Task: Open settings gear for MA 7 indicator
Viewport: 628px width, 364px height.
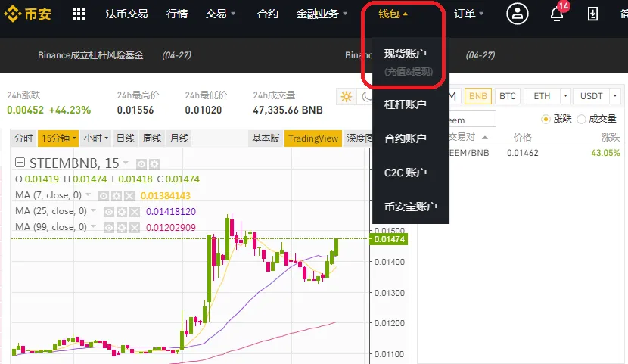Action: click(x=117, y=196)
